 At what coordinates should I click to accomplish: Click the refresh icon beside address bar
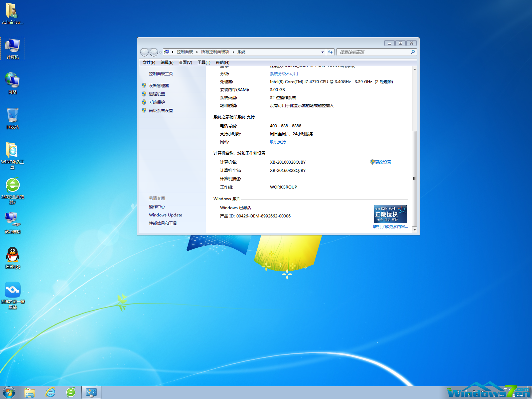tap(330, 52)
